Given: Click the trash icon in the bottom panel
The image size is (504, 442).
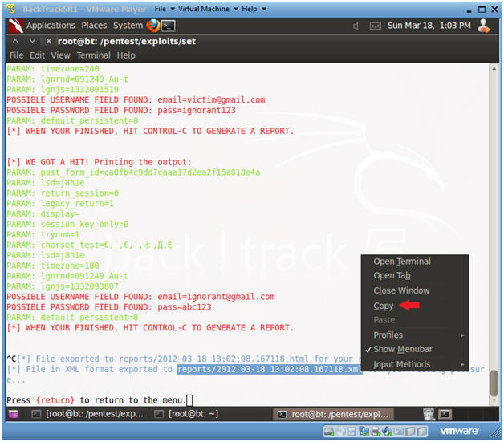Looking at the screenshot, I should (429, 414).
